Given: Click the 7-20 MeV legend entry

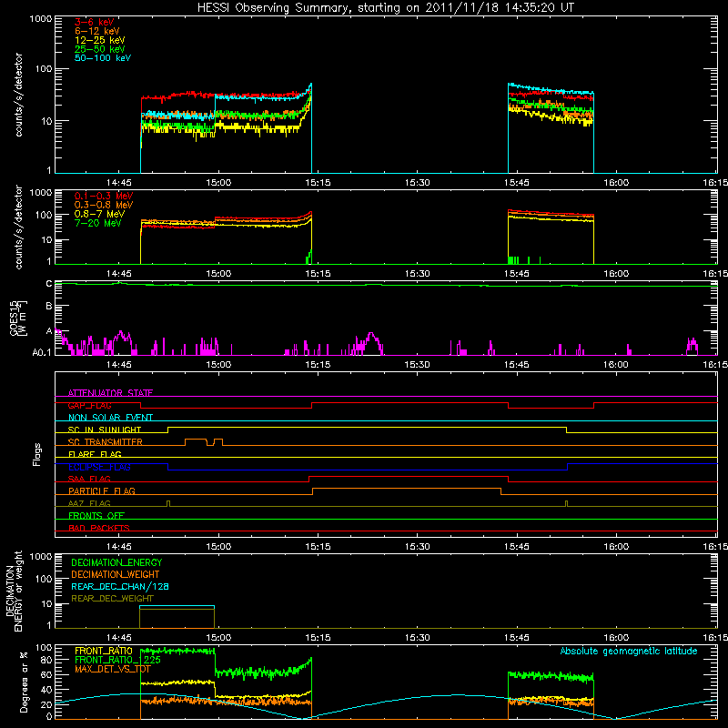Looking at the screenshot, I should [97, 223].
